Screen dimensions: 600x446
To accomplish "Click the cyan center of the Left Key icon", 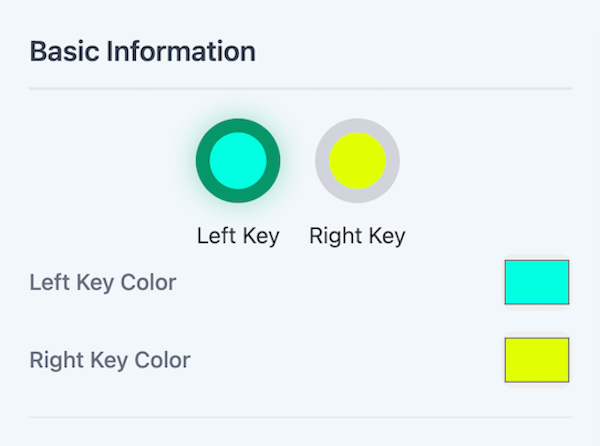I will click(x=238, y=160).
